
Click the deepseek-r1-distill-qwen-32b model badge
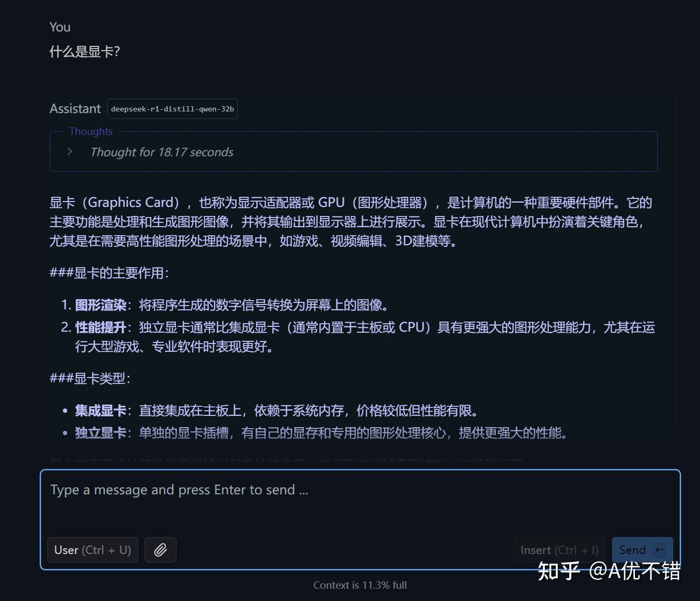click(172, 109)
